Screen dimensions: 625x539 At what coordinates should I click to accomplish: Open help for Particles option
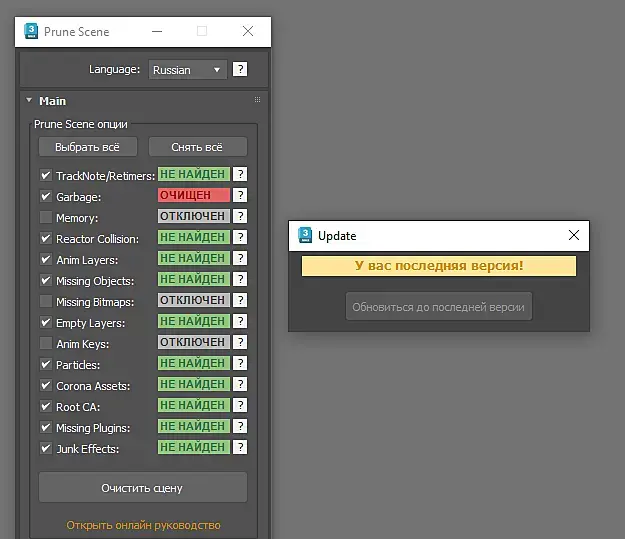(240, 363)
